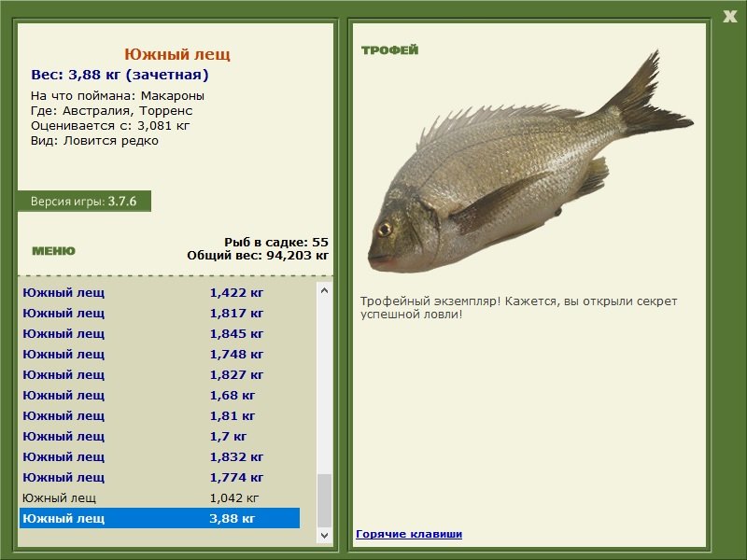Click Вес: 3,88 кг (зачетная) text

point(120,75)
